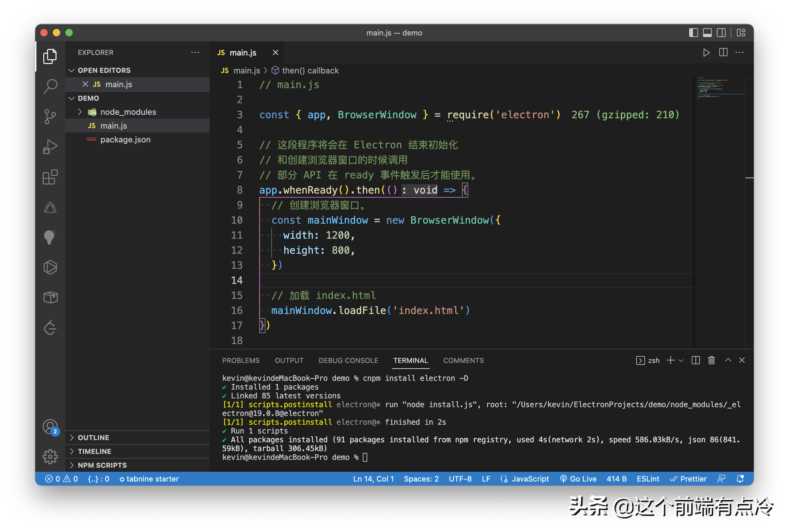Close the bottom panel
The width and height of the screenshot is (789, 532).
pyautogui.click(x=742, y=360)
